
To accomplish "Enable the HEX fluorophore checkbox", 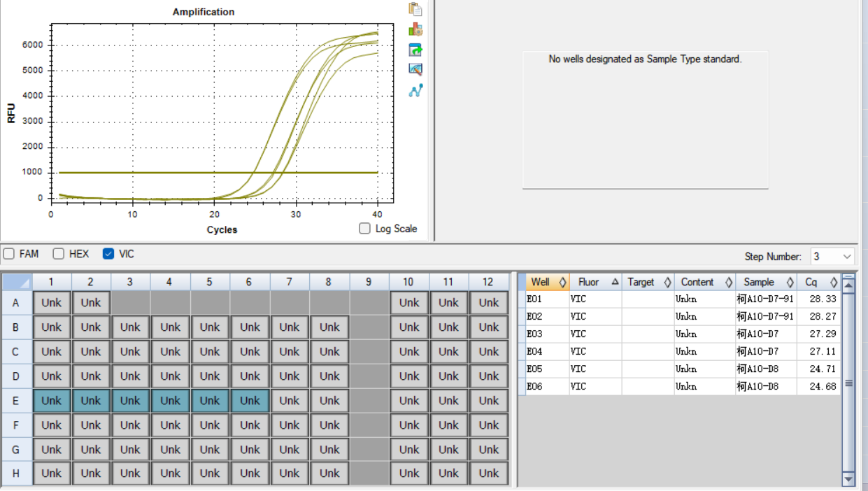I will [59, 254].
